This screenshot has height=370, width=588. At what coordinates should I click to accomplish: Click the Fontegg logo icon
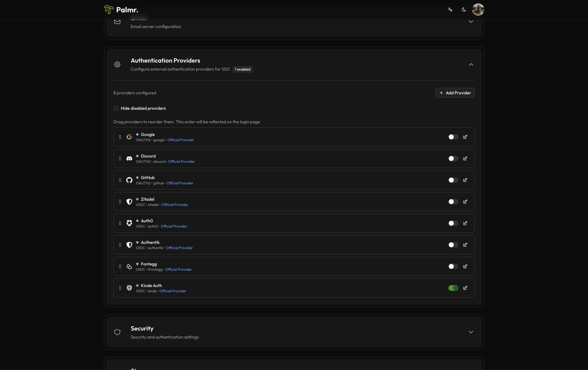(129, 266)
